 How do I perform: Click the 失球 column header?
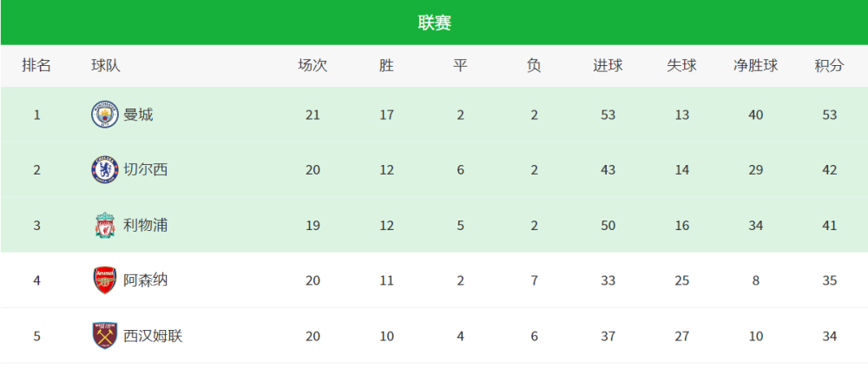(681, 66)
